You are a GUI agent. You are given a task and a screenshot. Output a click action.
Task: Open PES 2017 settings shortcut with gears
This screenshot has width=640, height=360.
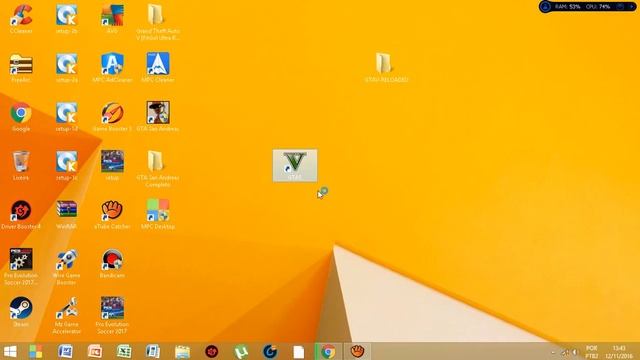(21, 266)
